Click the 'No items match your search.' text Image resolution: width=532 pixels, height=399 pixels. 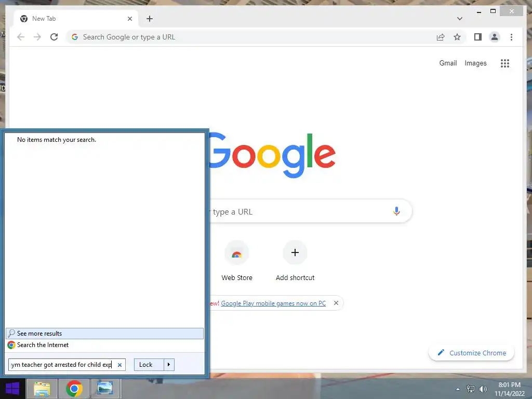(x=57, y=140)
